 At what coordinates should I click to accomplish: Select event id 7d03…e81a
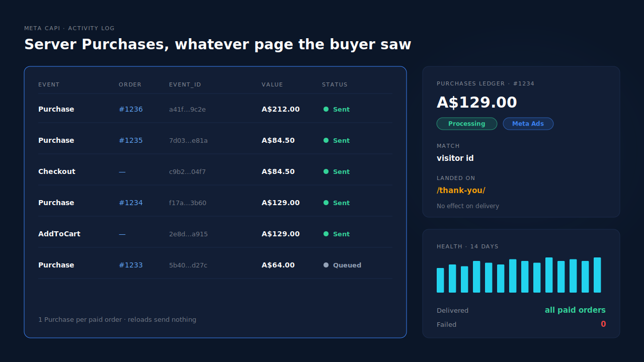click(x=188, y=140)
